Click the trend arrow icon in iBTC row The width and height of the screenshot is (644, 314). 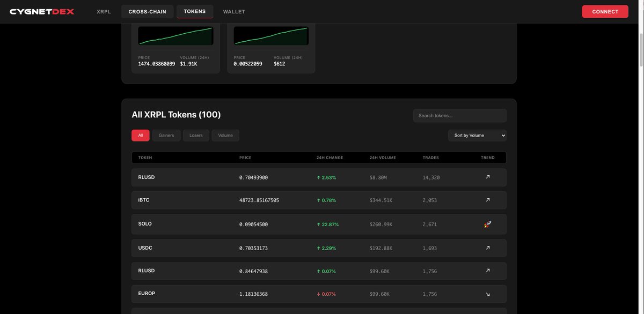tap(488, 200)
